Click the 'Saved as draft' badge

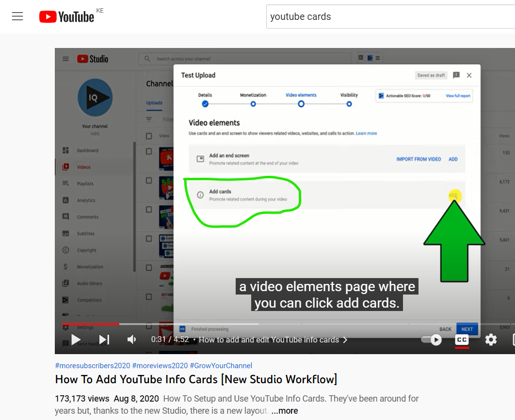coord(431,75)
